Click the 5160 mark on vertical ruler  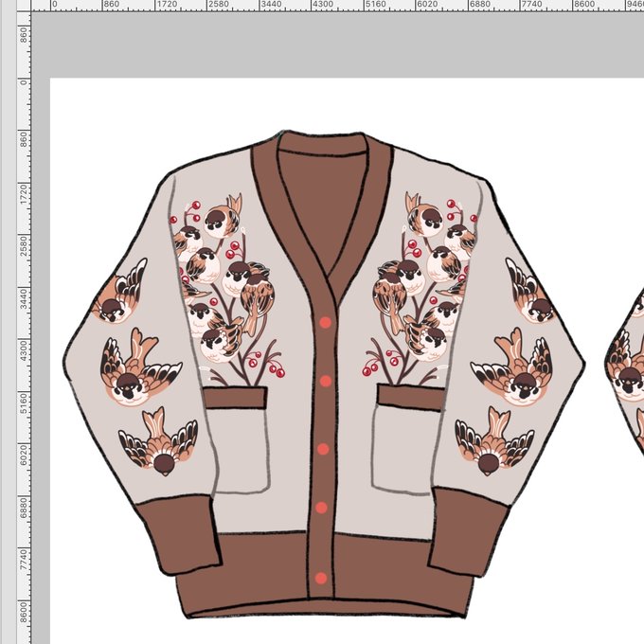(24, 403)
